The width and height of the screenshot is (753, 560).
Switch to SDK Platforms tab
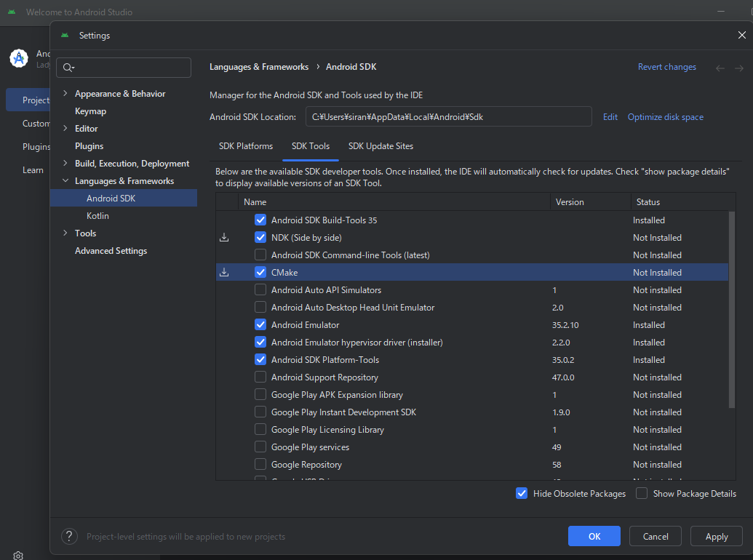[246, 146]
